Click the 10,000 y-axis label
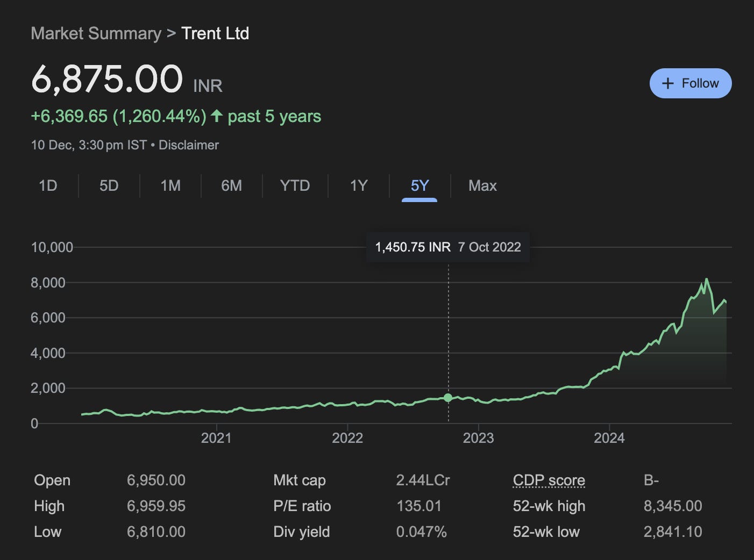The image size is (754, 560). [x=52, y=247]
